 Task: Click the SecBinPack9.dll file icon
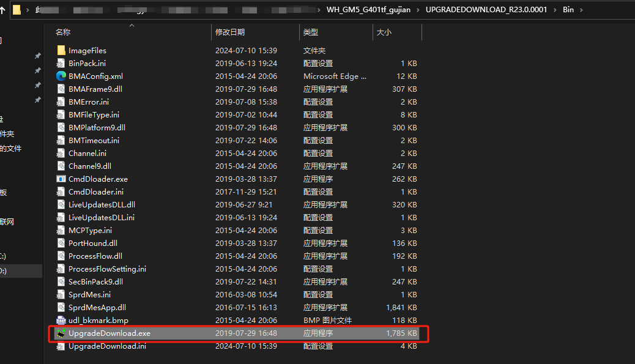(x=61, y=282)
